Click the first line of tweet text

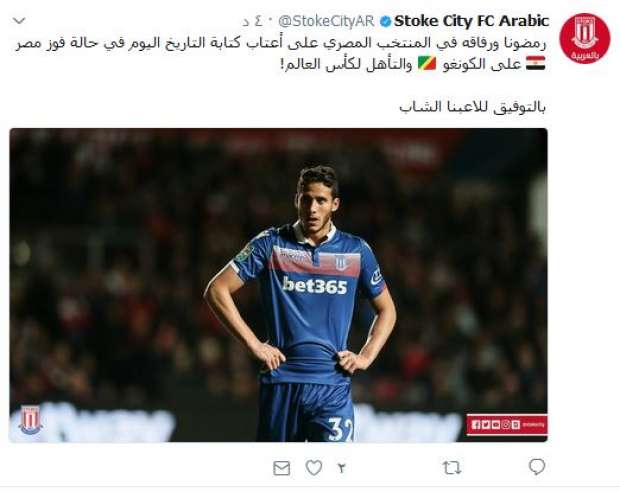pos(281,44)
